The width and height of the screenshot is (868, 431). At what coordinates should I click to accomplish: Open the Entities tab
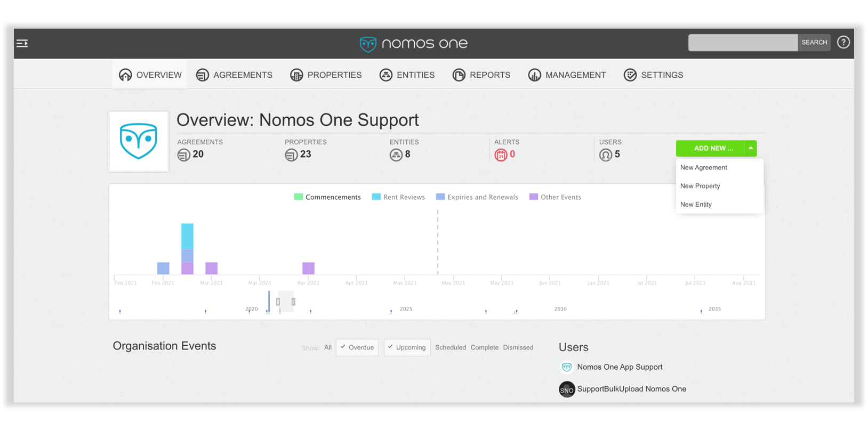click(407, 75)
